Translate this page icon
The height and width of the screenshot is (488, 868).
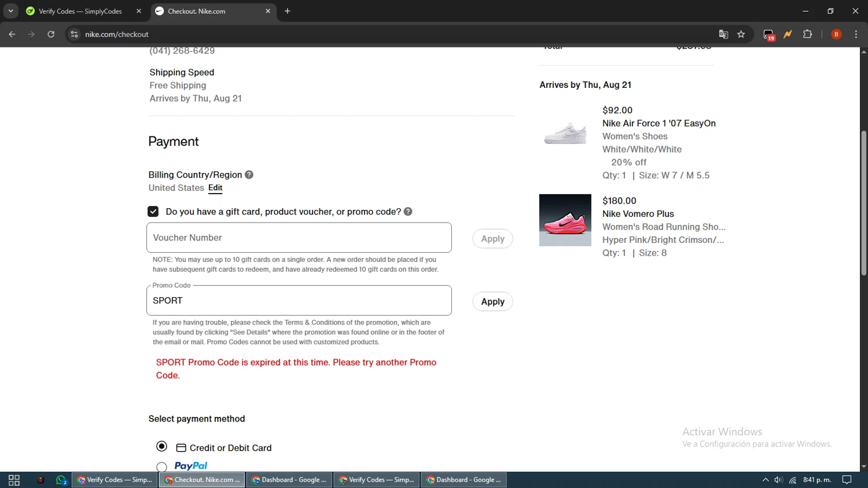click(x=723, y=34)
